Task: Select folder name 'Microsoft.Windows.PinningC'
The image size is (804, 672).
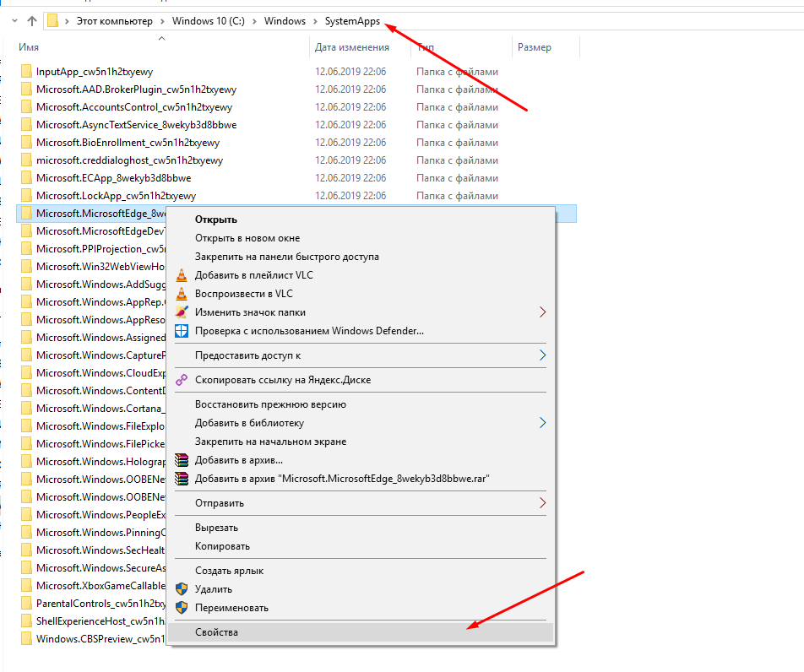Action: click(x=101, y=533)
